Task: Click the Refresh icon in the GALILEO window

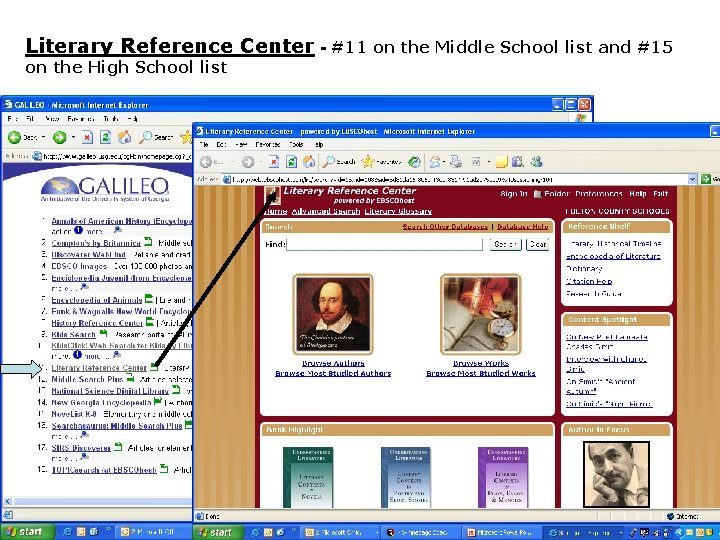Action: pyautogui.click(x=106, y=137)
